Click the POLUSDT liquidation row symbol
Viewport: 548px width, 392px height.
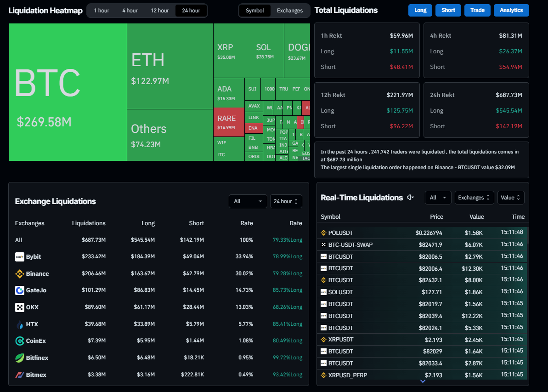point(340,233)
